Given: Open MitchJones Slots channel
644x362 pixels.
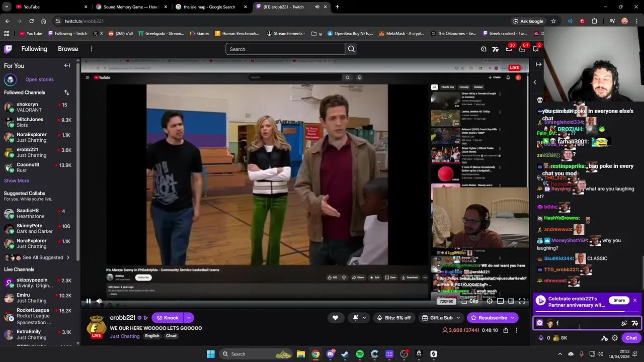Looking at the screenshot, I should 39,122.
